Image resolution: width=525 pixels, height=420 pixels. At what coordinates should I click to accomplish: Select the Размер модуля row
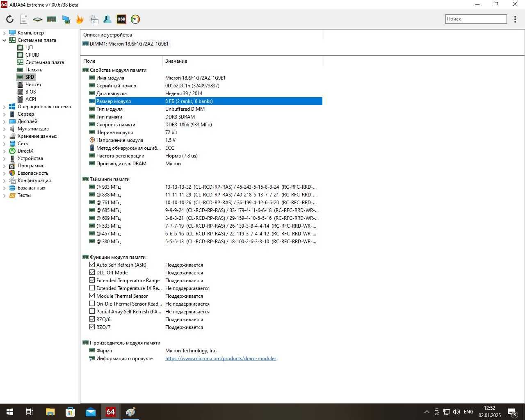[205, 101]
